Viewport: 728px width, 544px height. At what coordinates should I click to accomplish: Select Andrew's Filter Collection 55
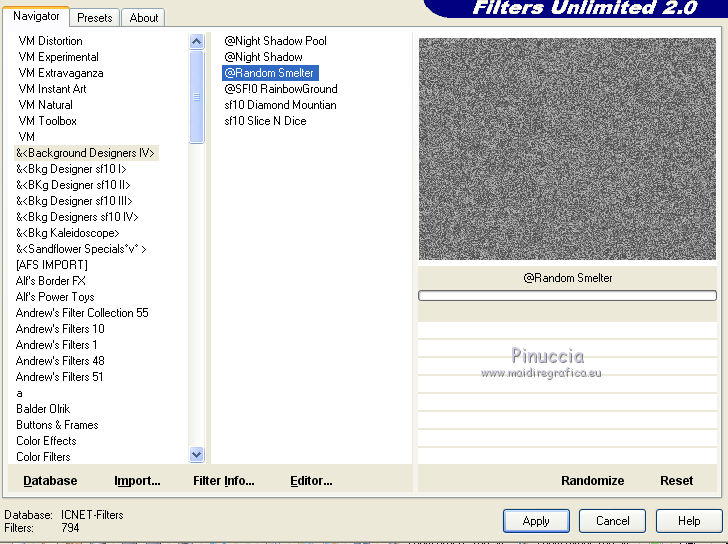pyautogui.click(x=82, y=313)
